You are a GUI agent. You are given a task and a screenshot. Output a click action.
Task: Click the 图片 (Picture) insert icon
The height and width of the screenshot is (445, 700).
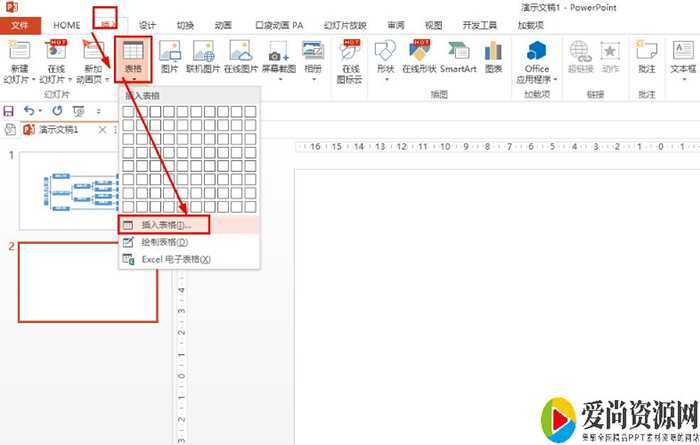(170, 57)
